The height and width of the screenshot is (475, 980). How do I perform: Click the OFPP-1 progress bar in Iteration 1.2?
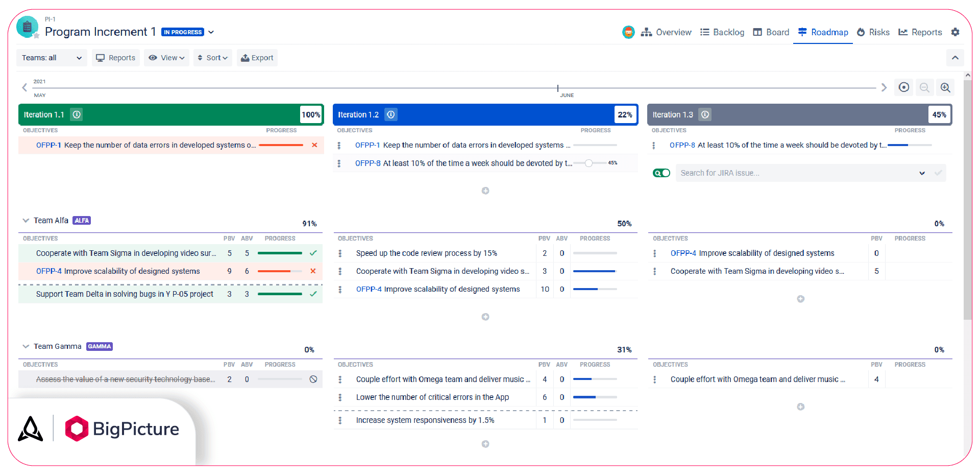[595, 146]
